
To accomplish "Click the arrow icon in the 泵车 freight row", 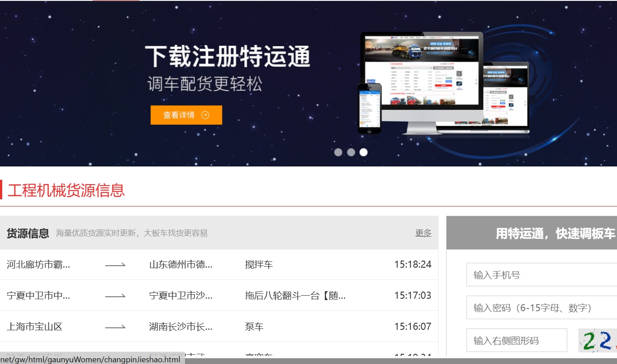I will pyautogui.click(x=115, y=326).
